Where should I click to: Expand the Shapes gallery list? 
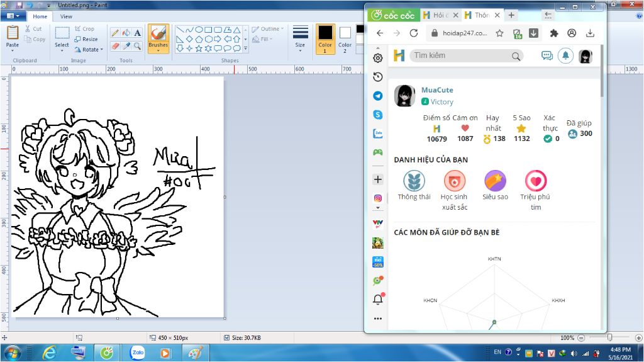pos(246,48)
